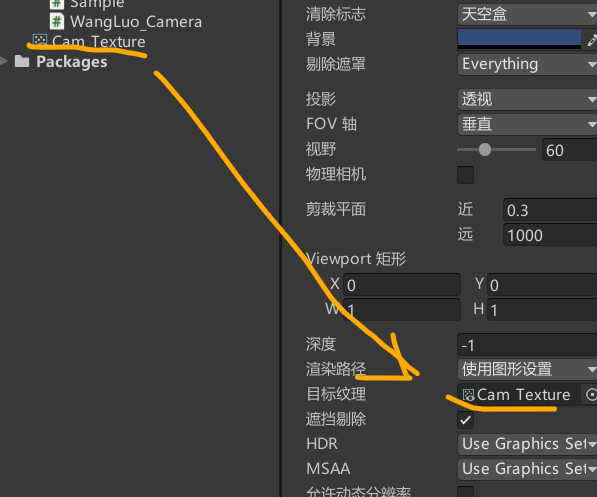The width and height of the screenshot is (597, 497).
Task: Click the 近 clipping plane field 0.3
Action: (x=550, y=210)
